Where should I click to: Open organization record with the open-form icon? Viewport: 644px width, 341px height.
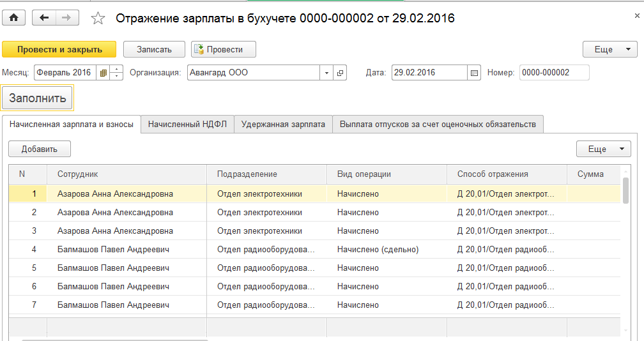pos(341,73)
